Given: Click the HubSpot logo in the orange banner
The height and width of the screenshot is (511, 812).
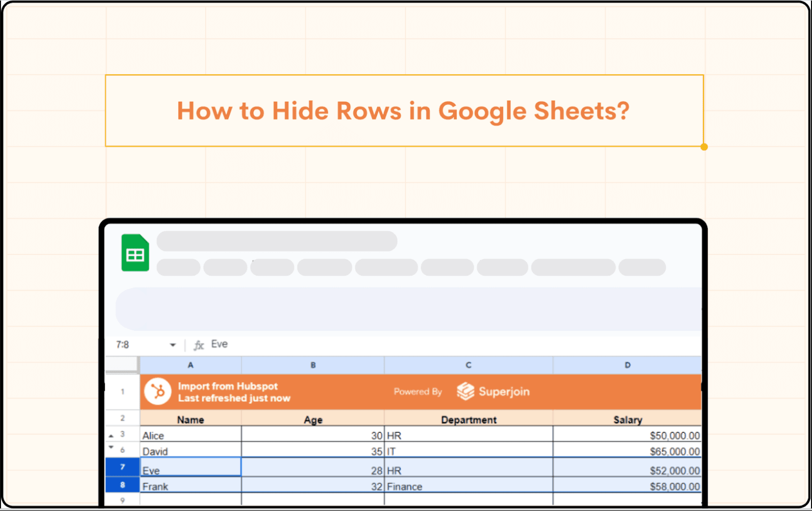Looking at the screenshot, I should point(158,392).
